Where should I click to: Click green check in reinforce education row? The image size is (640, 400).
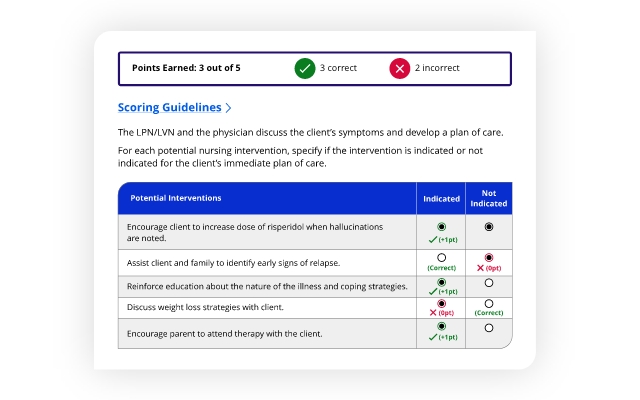[x=432, y=293]
